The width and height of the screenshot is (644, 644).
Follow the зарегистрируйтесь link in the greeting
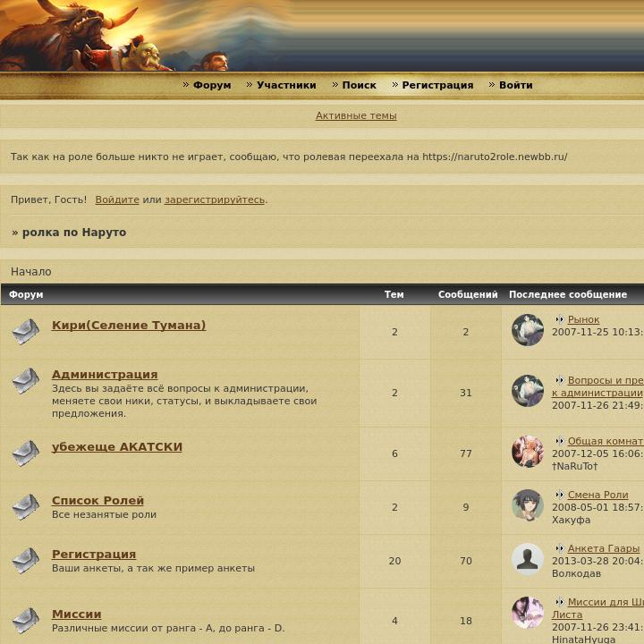point(215,199)
